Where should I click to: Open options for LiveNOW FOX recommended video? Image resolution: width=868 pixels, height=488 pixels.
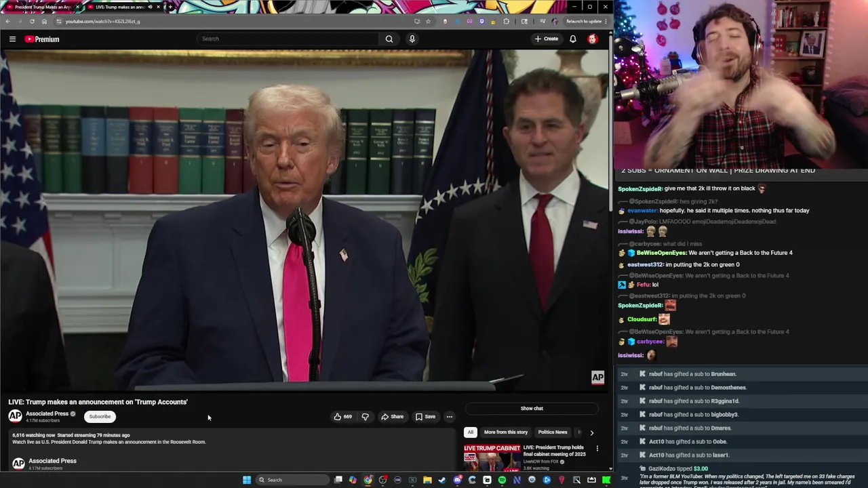[x=597, y=449]
